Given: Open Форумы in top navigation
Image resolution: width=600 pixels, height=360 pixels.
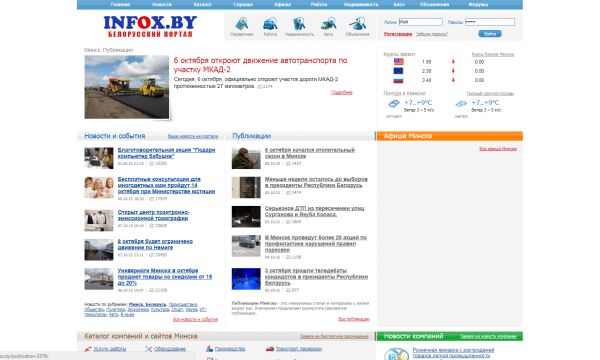Looking at the screenshot, I should click(478, 5).
